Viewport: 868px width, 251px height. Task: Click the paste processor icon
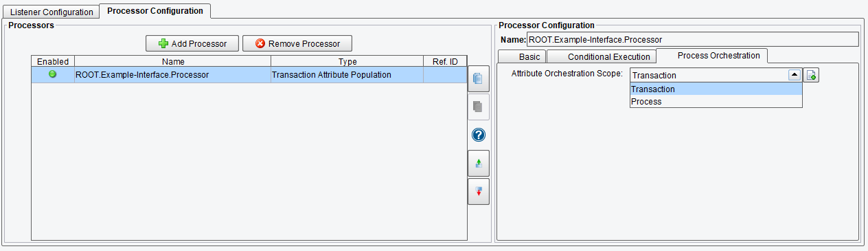coord(479,107)
